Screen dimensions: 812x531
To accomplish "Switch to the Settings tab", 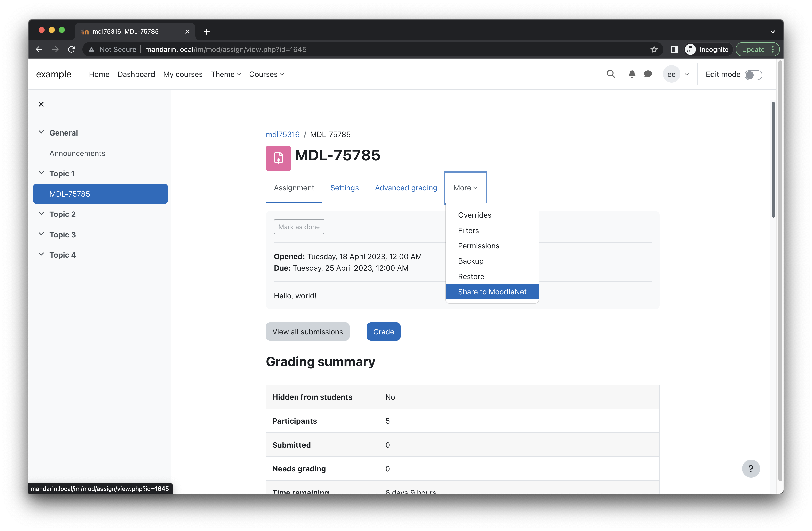I will (344, 188).
